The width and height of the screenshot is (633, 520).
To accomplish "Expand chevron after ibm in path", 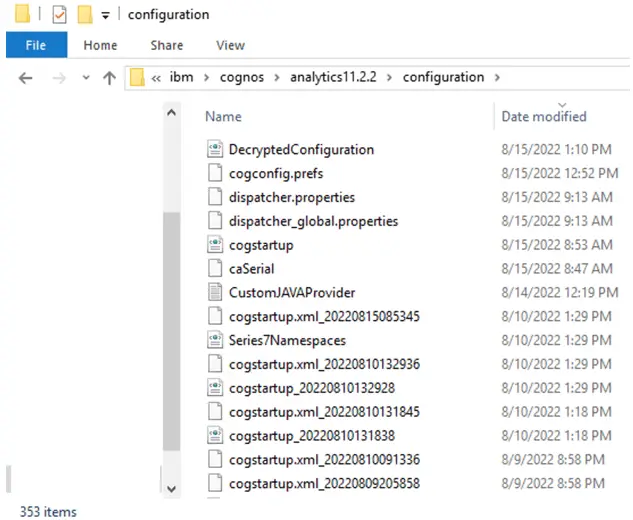I will (x=206, y=78).
